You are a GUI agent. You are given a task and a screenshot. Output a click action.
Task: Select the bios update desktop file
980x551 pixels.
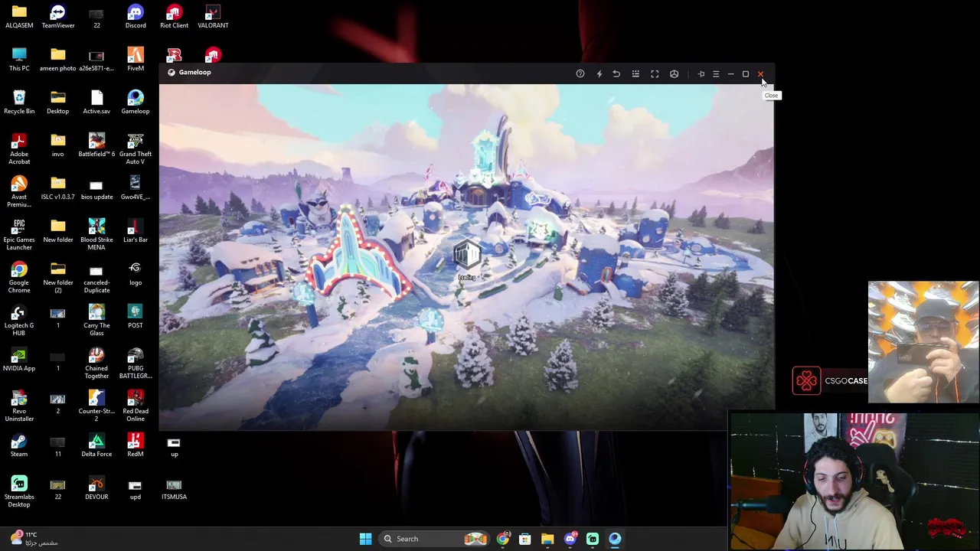tap(96, 188)
